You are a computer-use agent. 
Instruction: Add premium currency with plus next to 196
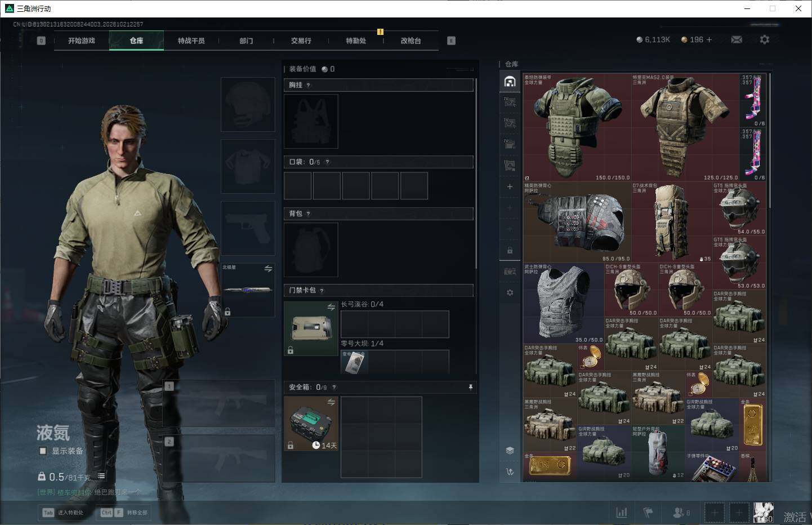point(709,39)
